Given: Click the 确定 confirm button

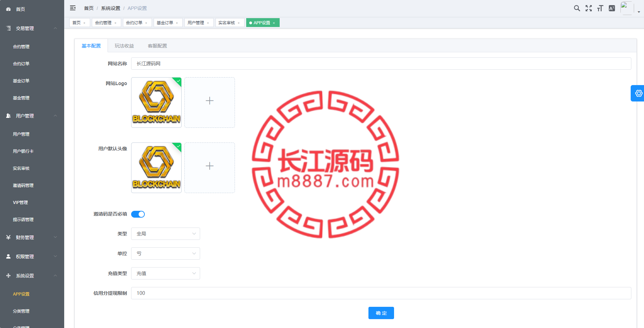Looking at the screenshot, I should (381, 313).
